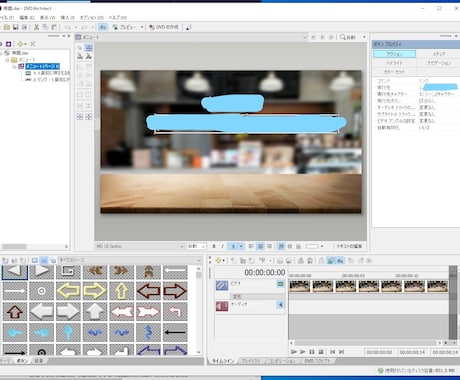The width and height of the screenshot is (460, 380).
Task: Click the timeline play button
Action: [x=302, y=352]
